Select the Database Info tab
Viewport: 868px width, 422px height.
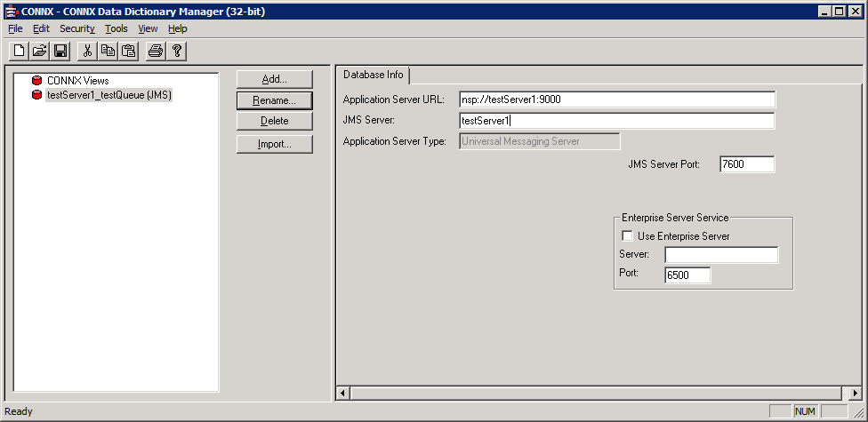[374, 75]
